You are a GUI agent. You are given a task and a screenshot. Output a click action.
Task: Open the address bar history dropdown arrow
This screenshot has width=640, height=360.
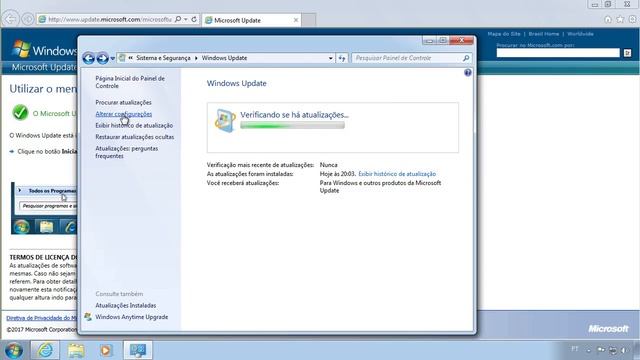[330, 58]
